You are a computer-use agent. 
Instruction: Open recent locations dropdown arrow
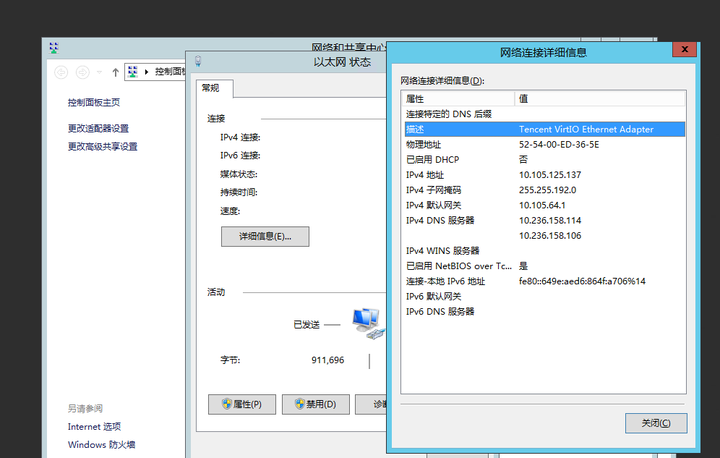pyautogui.click(x=101, y=72)
